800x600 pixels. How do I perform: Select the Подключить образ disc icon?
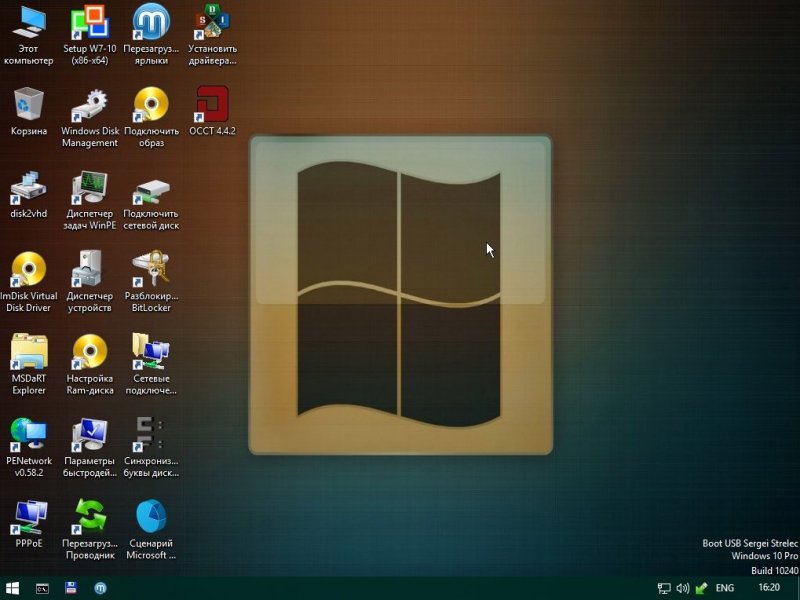tap(151, 104)
